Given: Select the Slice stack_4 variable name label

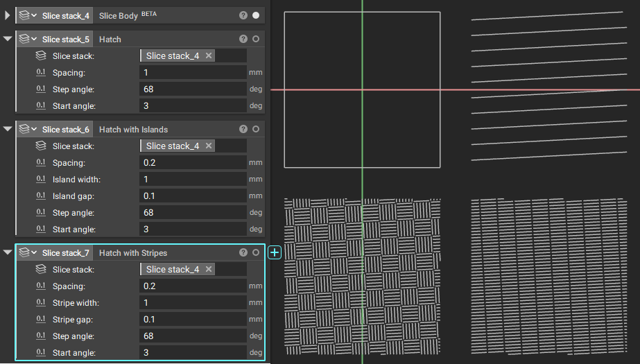Looking at the screenshot, I should tap(66, 15).
